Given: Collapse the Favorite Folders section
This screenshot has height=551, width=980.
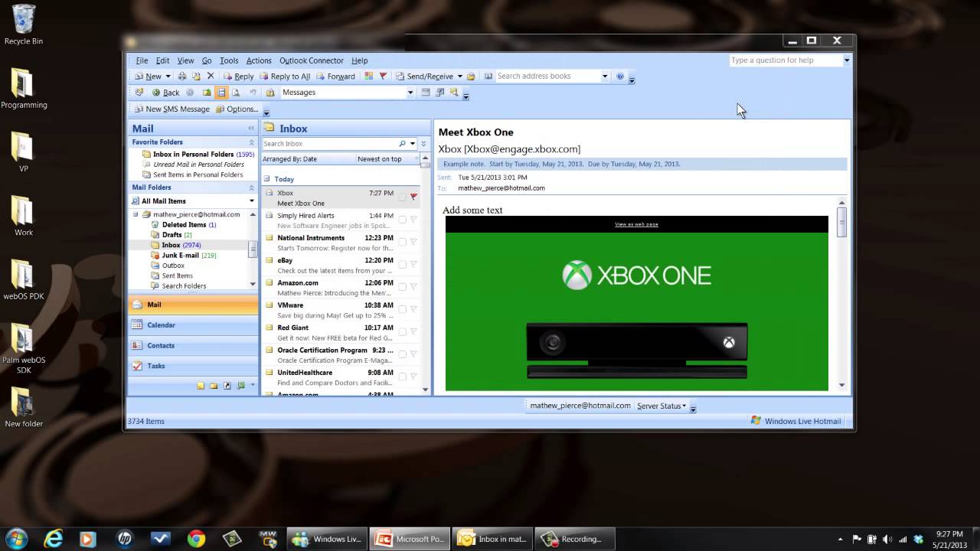Looking at the screenshot, I should [x=251, y=142].
